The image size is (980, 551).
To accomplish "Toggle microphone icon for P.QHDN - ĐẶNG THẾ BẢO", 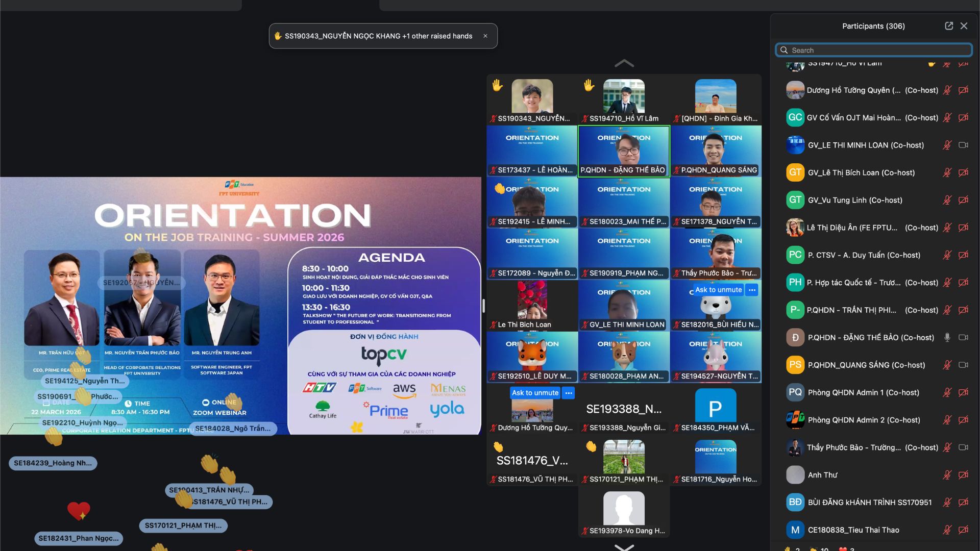I will (947, 337).
